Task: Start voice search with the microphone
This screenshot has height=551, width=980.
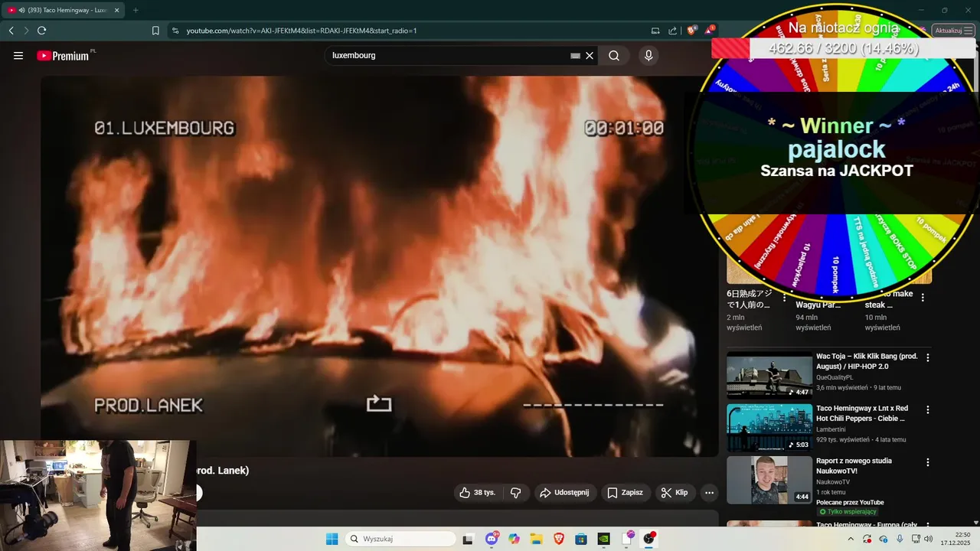Action: [648, 56]
